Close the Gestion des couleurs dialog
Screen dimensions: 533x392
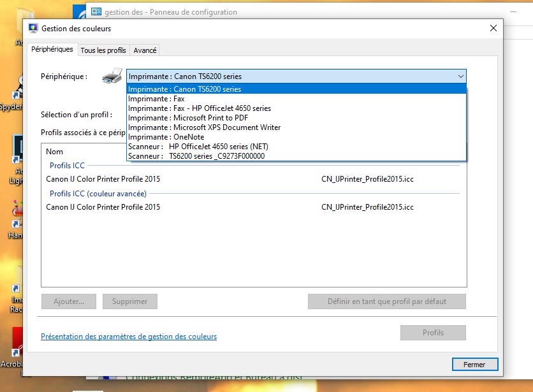point(493,28)
